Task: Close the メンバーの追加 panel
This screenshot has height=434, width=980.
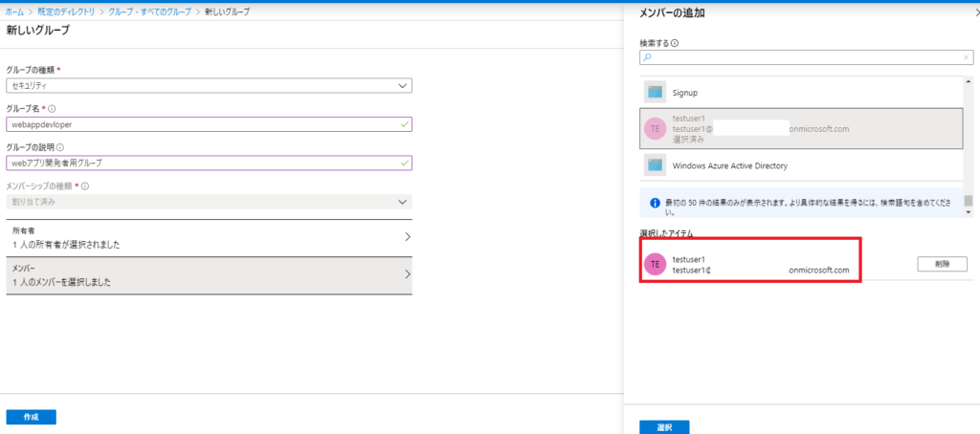Action: click(977, 12)
